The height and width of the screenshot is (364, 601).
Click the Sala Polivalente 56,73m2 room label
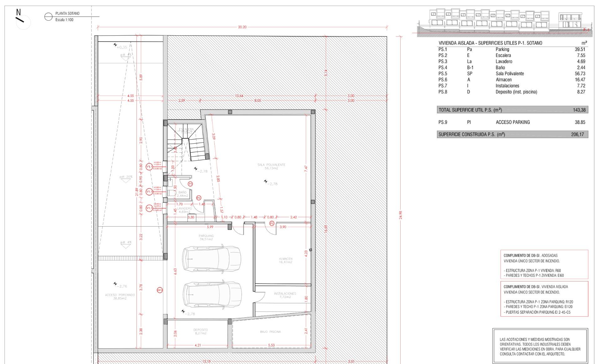click(x=271, y=167)
